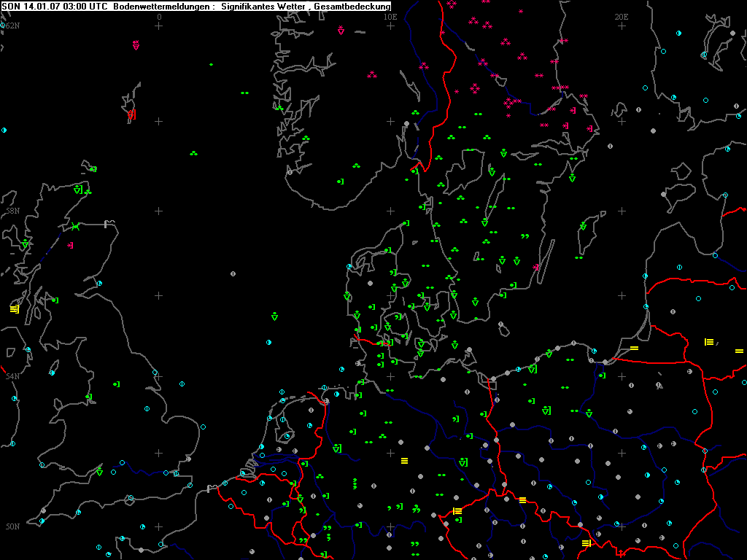Select the yellow fog symbol at far right edge

(739, 351)
